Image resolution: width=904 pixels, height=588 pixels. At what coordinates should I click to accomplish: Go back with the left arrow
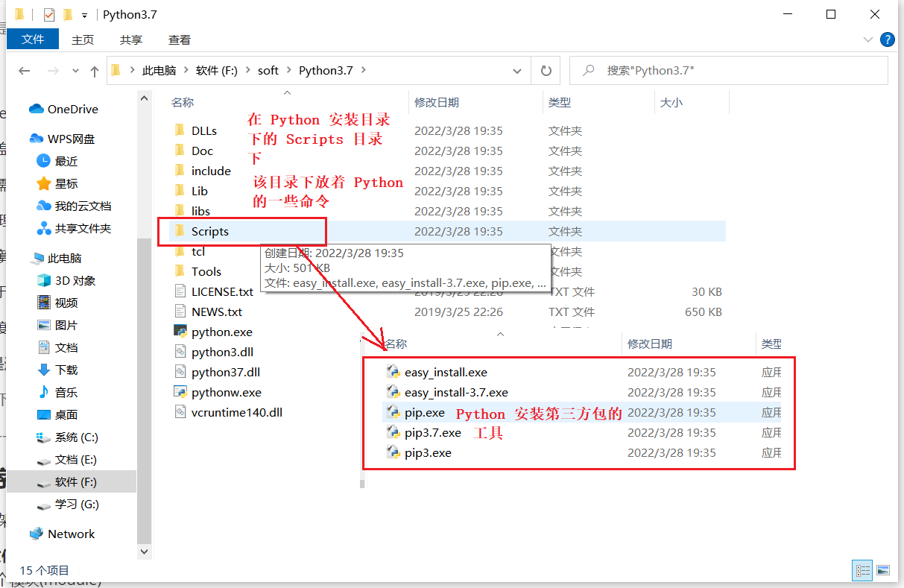[24, 71]
